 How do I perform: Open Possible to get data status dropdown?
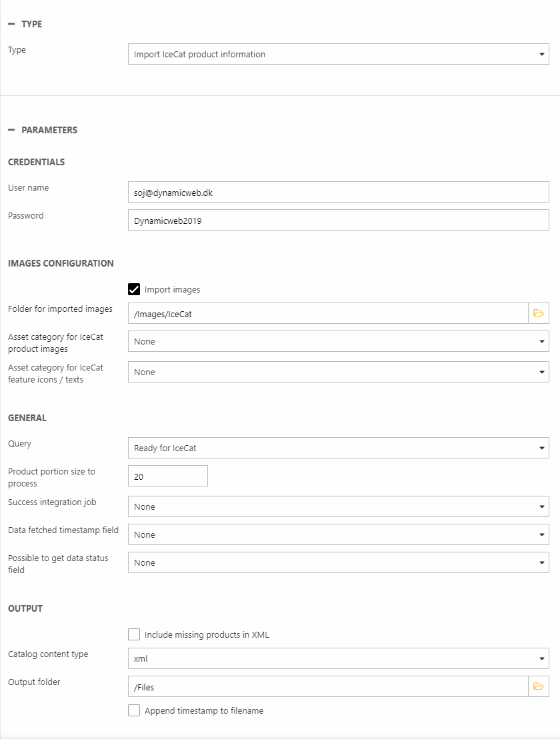(x=338, y=562)
